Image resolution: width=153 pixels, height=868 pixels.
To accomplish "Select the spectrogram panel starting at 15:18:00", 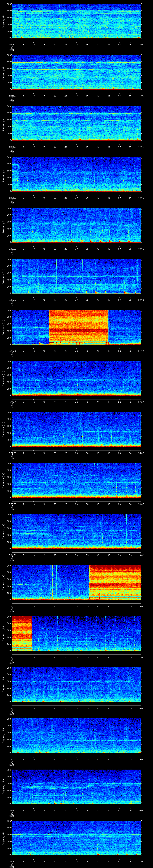I will pyautogui.click(x=76, y=225).
